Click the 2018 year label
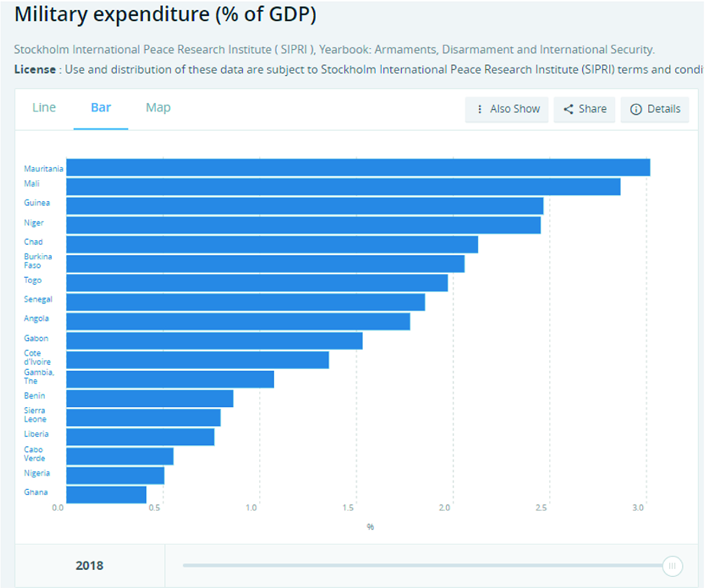705x588 pixels. (89, 565)
